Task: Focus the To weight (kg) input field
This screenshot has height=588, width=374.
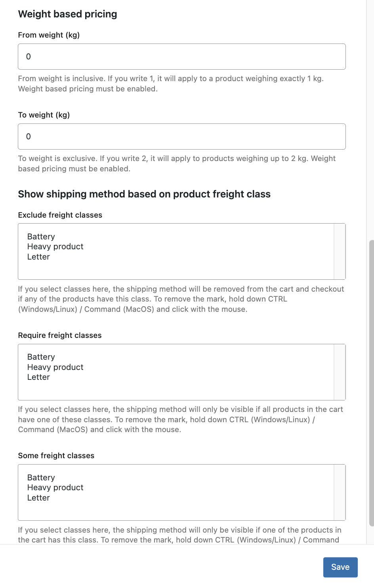Action: (181, 137)
